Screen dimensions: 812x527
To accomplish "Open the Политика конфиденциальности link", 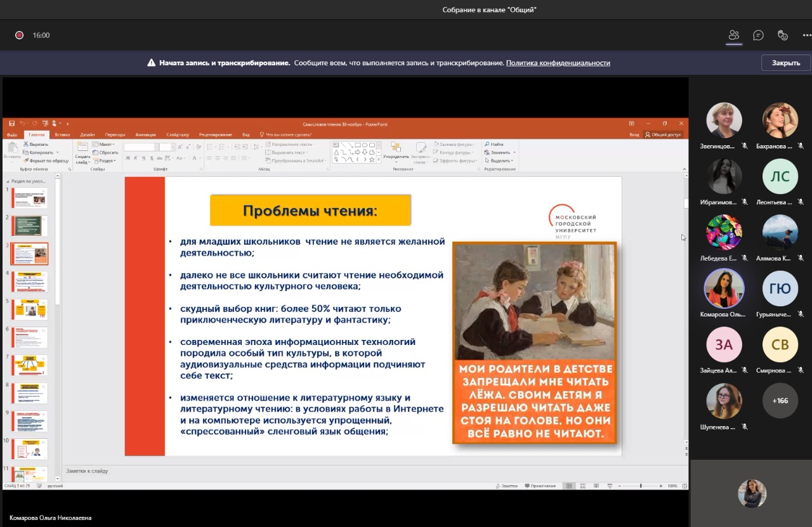I will point(558,63).
